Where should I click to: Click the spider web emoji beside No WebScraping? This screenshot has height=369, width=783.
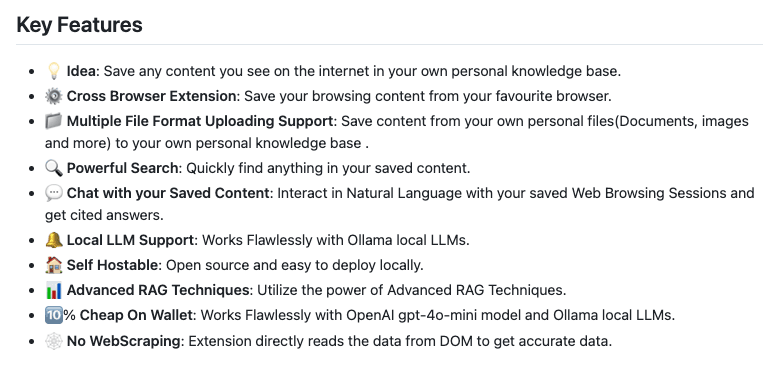coord(53,342)
